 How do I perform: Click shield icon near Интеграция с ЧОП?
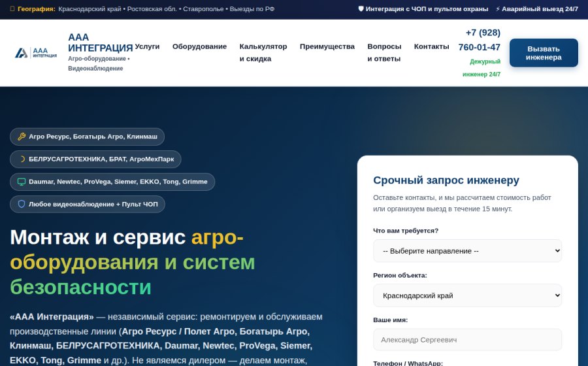coord(361,8)
